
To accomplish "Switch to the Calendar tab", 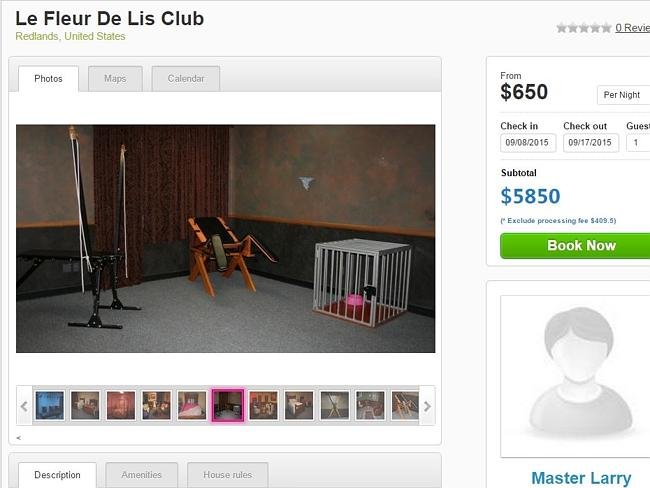I will (x=186, y=79).
